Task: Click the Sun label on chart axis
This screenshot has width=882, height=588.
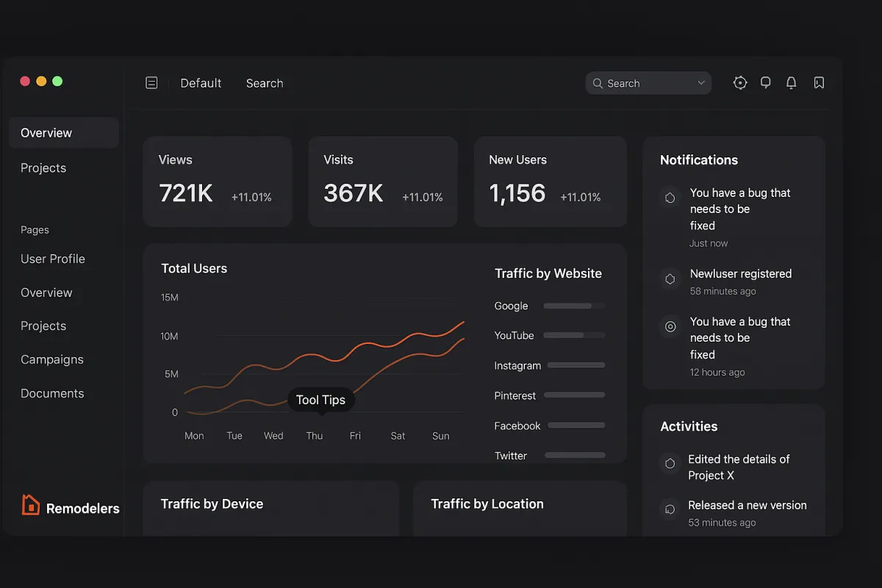Action: 441,436
